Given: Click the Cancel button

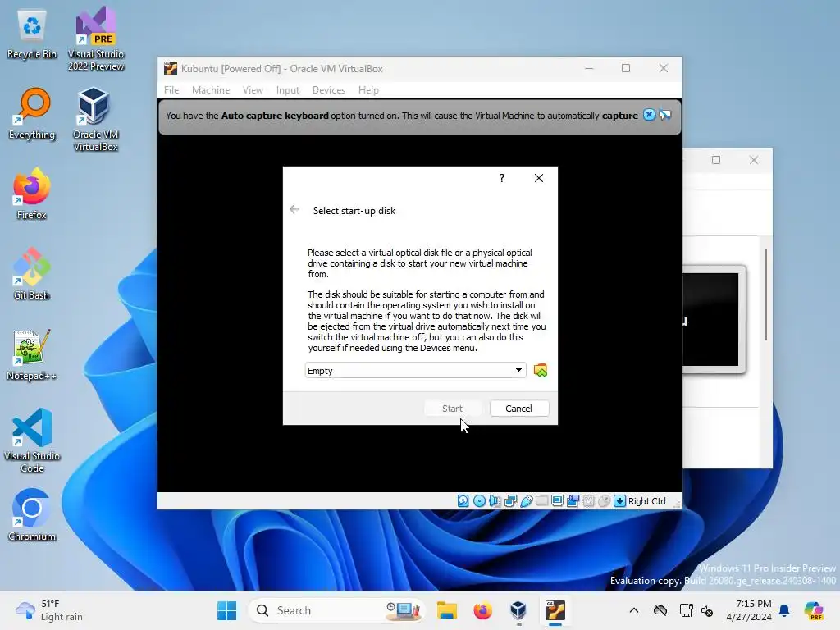Looking at the screenshot, I should point(518,409).
